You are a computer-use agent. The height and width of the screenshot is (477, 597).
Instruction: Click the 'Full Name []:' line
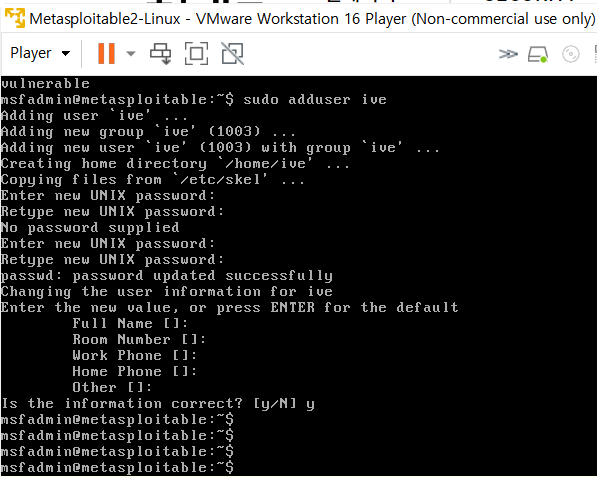click(x=130, y=324)
